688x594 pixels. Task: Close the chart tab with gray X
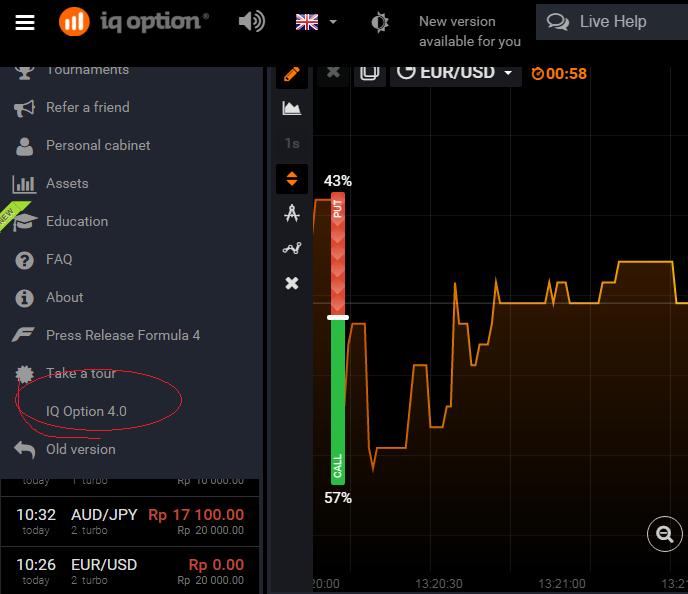pyautogui.click(x=333, y=72)
